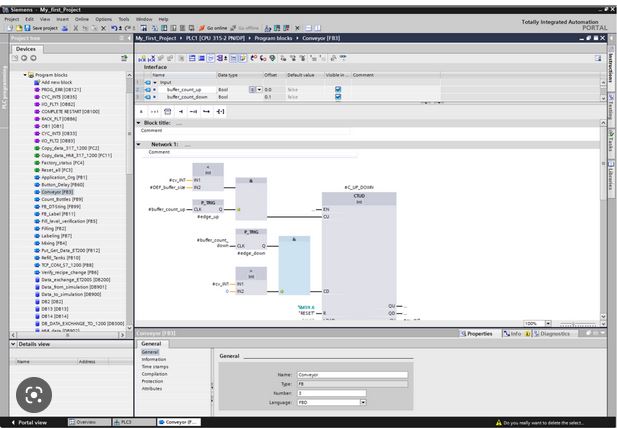Insert an empty box instruction
Viewport: 617px width, 428px height.
pos(168,112)
